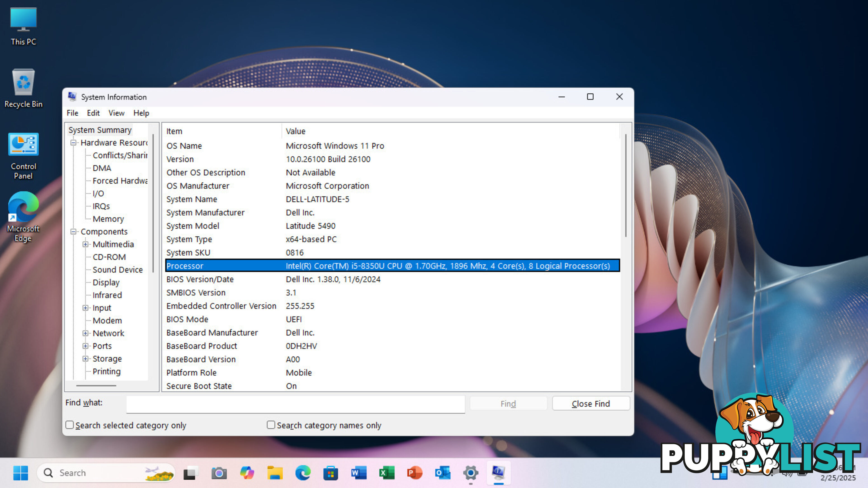Open Settings gear on the taskbar
Screen dimensions: 868x488
(x=471, y=472)
